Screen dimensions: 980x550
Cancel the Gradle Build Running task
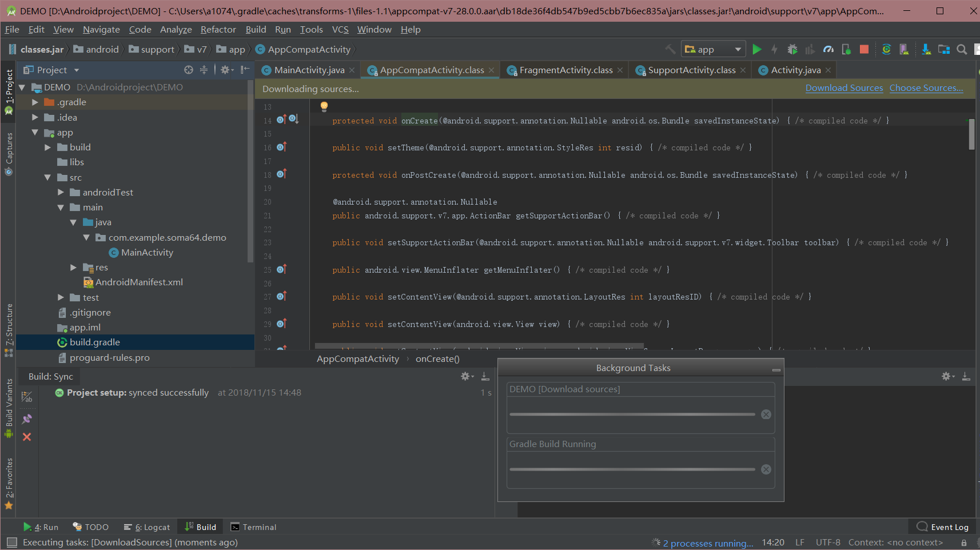766,469
